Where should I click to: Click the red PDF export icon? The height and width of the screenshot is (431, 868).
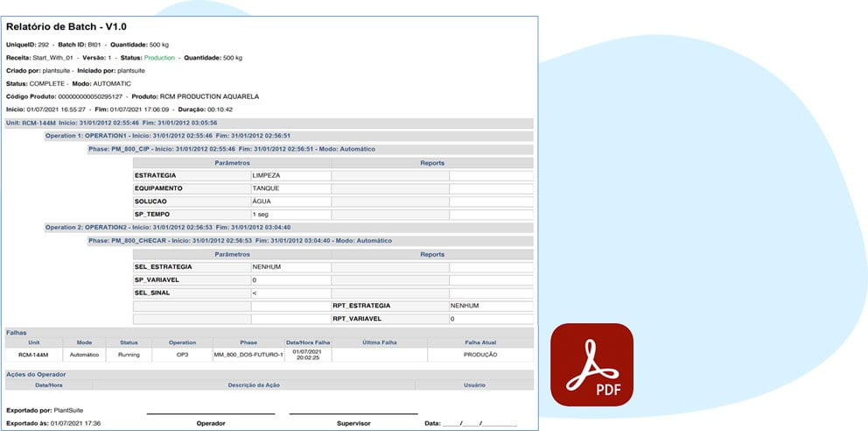591,364
